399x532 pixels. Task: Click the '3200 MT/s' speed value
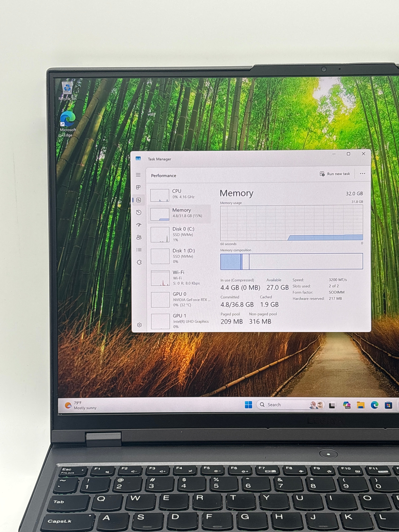pos(338,280)
